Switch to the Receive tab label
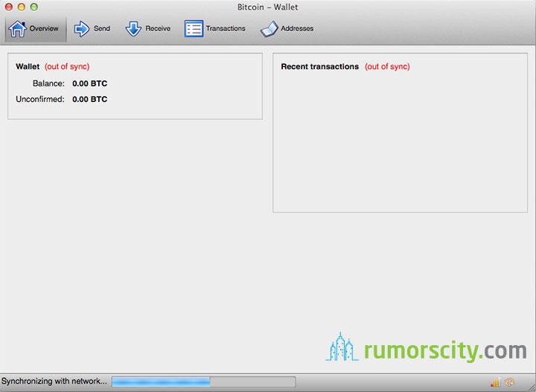 coord(158,28)
